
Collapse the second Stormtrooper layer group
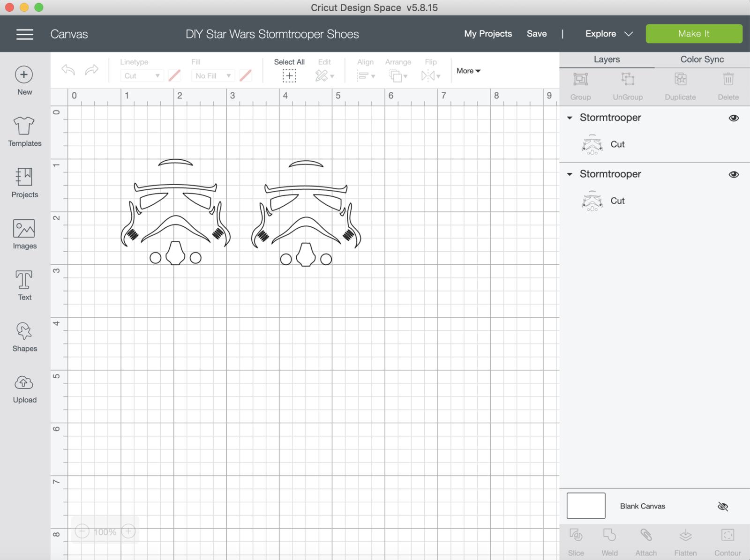[x=570, y=174]
